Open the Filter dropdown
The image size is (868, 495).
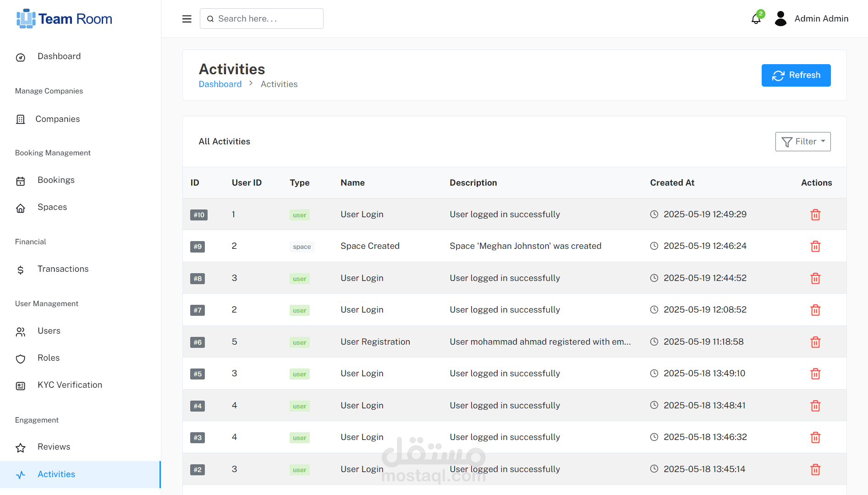coord(803,142)
